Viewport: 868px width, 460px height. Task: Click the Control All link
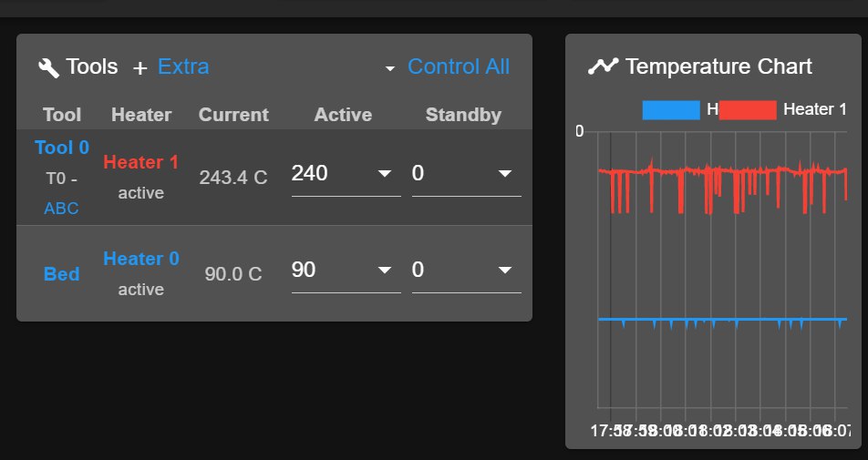click(459, 66)
